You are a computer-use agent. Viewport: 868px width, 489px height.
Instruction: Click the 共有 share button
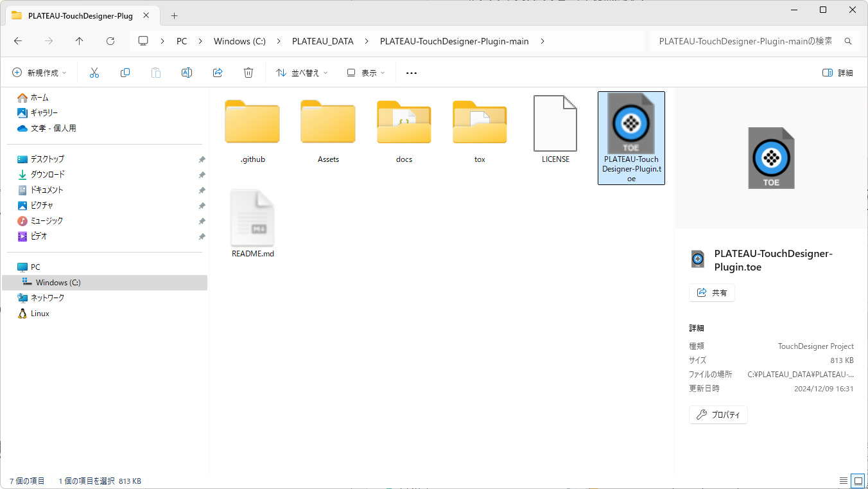coord(711,292)
